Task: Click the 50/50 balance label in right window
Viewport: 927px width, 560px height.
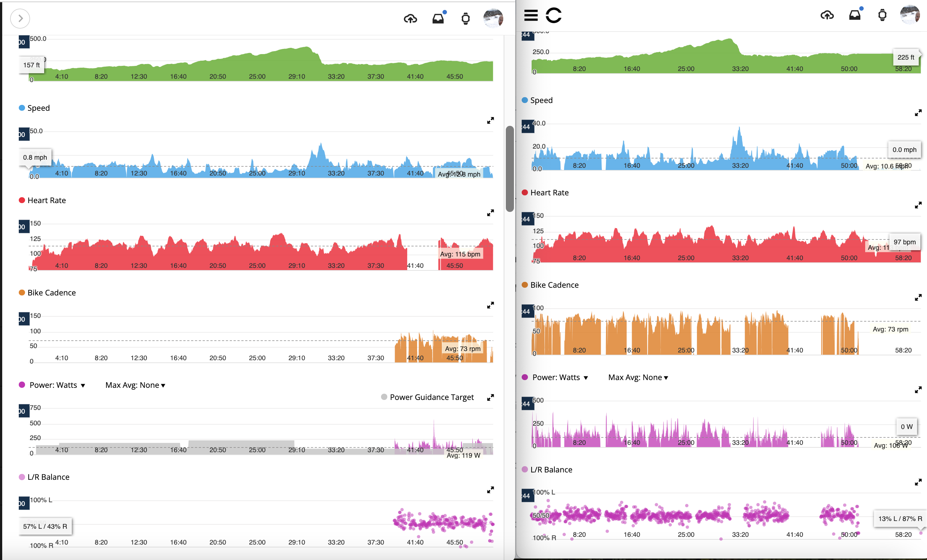Action: [540, 515]
